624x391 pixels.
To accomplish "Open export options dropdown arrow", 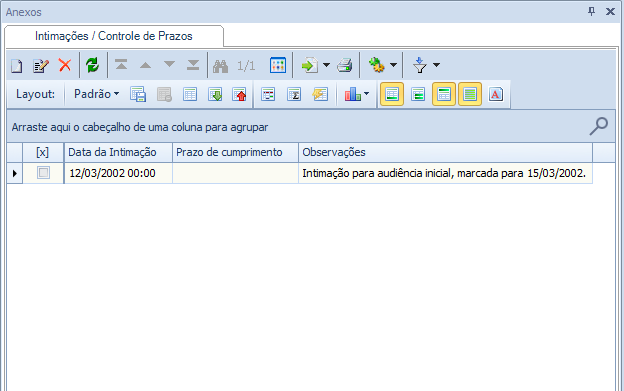I will pos(326,65).
